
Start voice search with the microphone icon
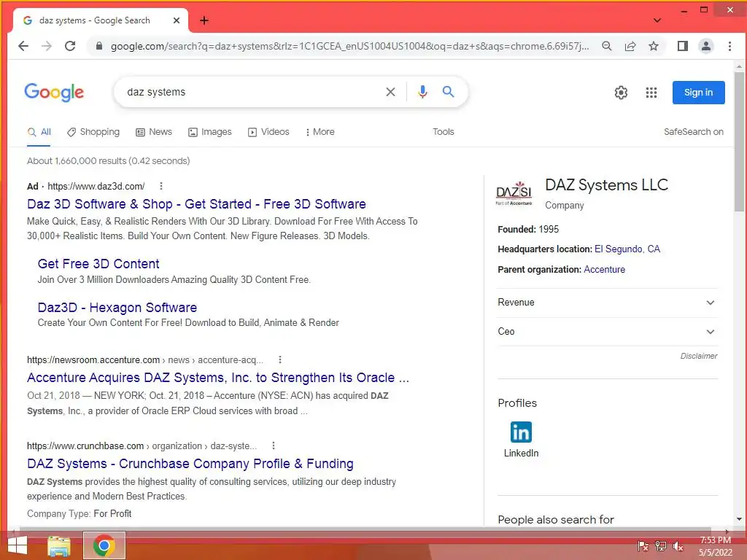(x=422, y=92)
